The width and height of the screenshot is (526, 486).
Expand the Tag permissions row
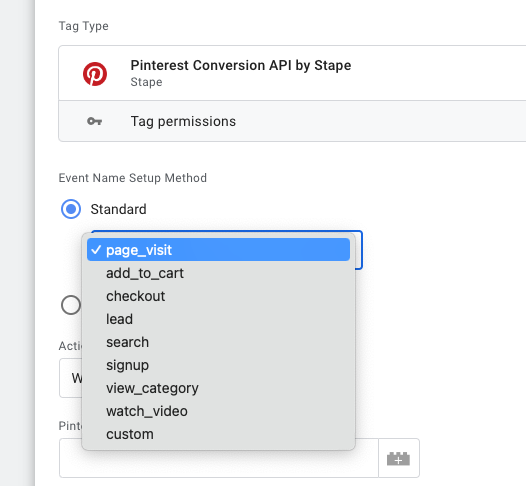(x=292, y=121)
